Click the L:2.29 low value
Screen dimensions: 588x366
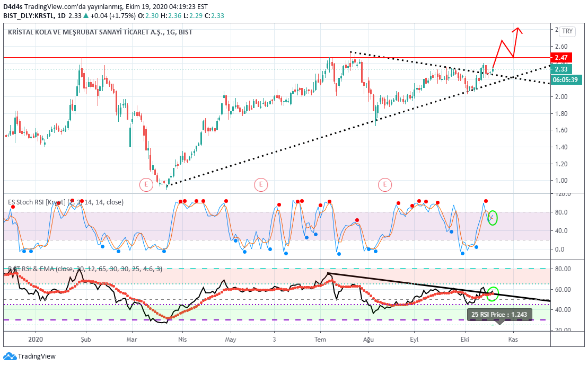[x=193, y=16]
